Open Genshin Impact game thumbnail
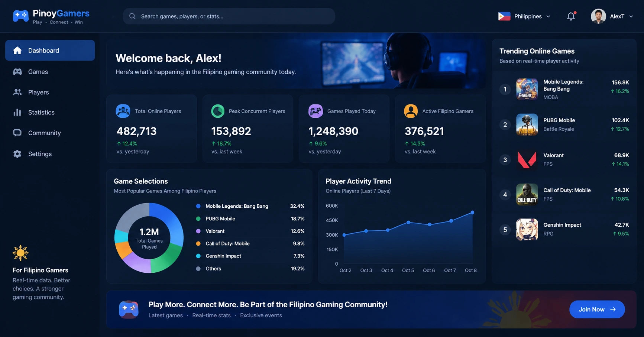Image resolution: width=644 pixels, height=337 pixels. [x=527, y=229]
